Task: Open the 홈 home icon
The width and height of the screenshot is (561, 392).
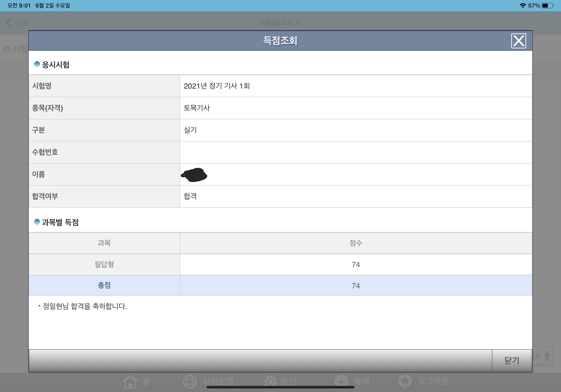Action: [x=130, y=381]
